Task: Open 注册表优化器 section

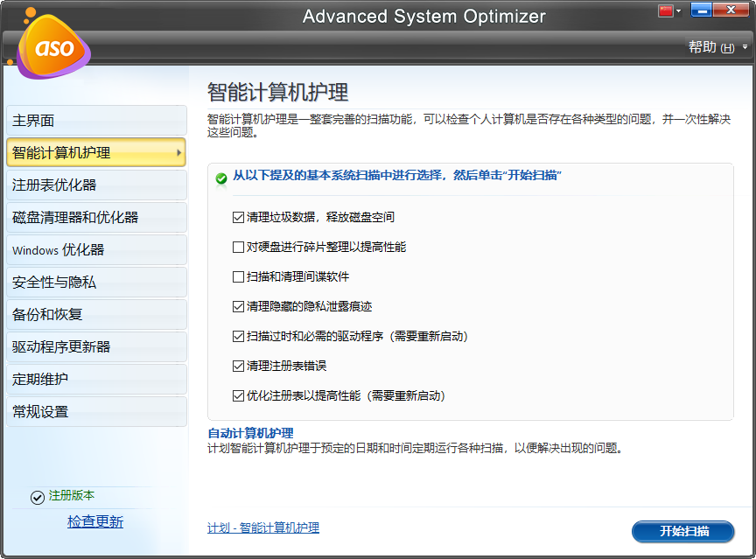Action: pos(96,185)
